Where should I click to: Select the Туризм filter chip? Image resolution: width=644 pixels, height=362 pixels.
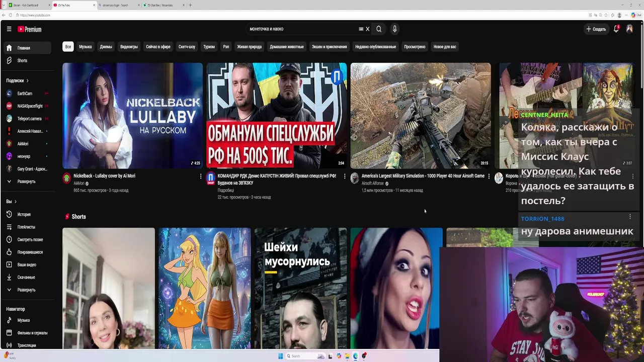click(209, 47)
